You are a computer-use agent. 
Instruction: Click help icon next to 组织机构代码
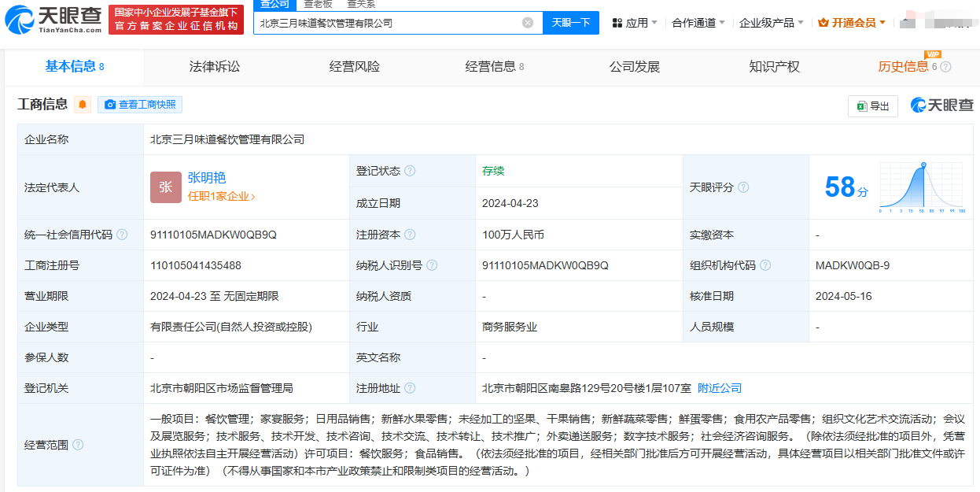point(765,265)
